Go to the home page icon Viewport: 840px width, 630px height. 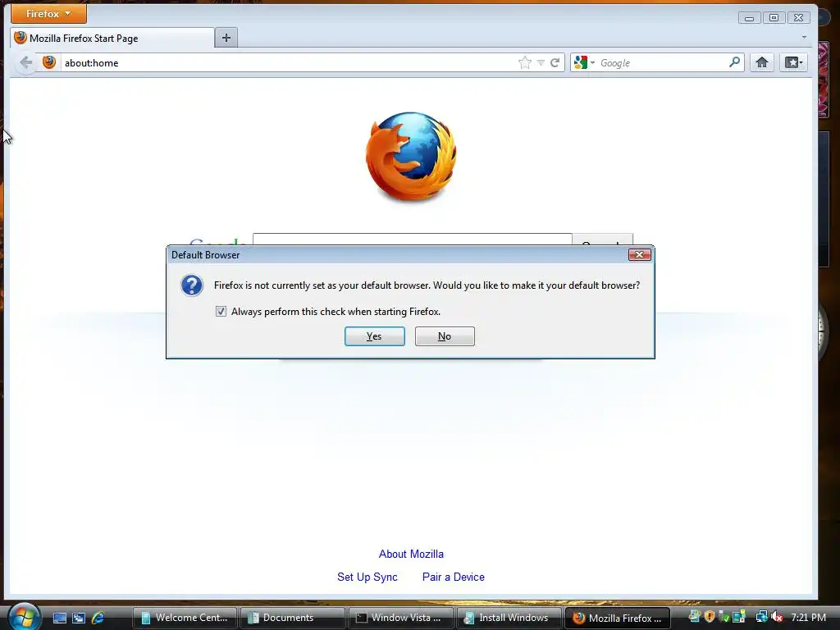[762, 62]
